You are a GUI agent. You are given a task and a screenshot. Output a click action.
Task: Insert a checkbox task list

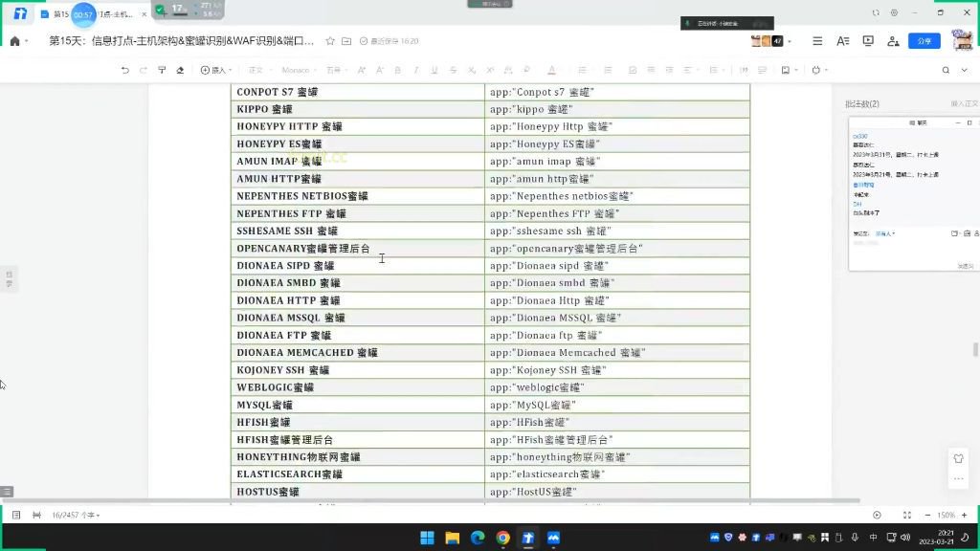click(633, 70)
